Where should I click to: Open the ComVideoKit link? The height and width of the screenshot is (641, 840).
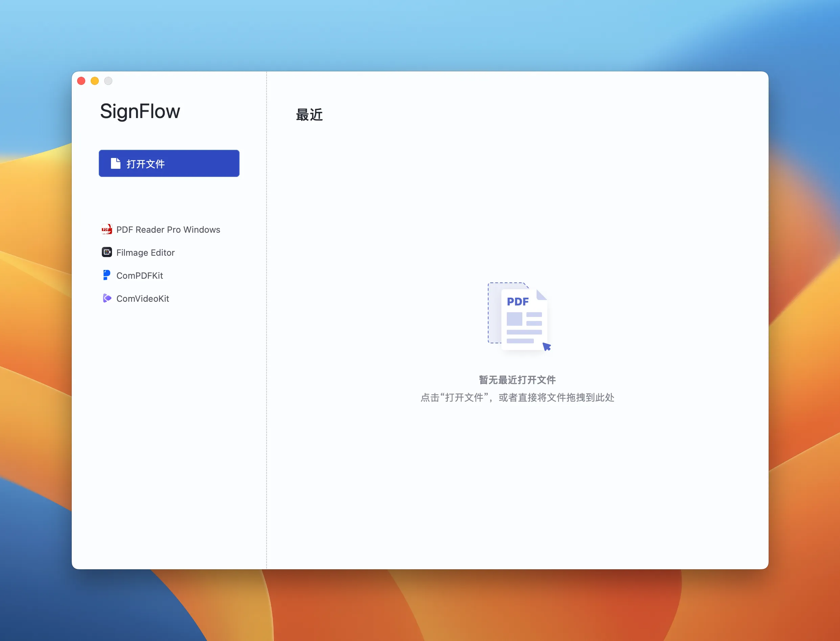143,298
